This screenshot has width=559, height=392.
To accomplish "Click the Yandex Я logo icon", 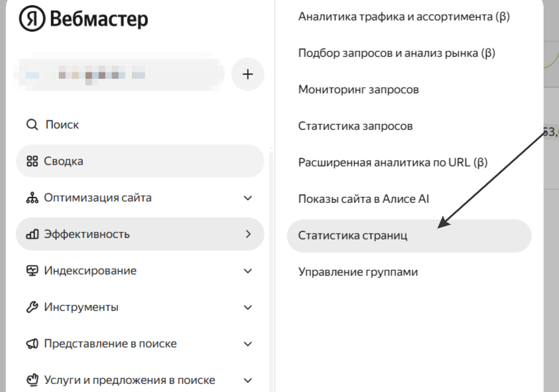I will coord(32,19).
